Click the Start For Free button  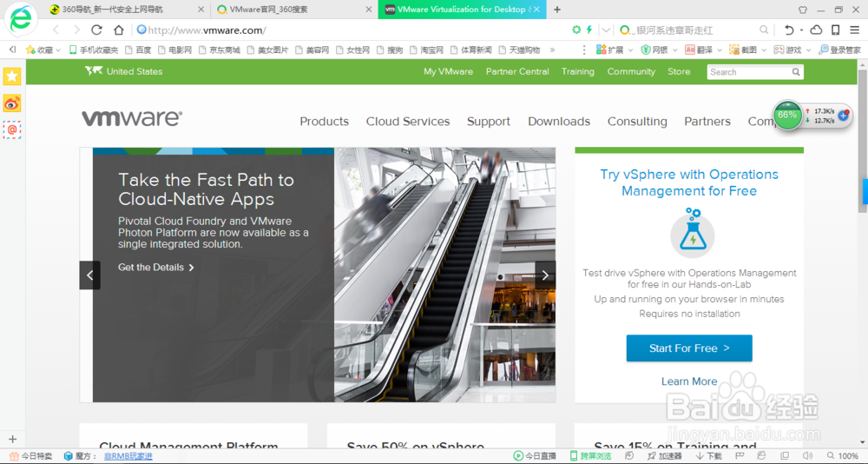pyautogui.click(x=689, y=348)
